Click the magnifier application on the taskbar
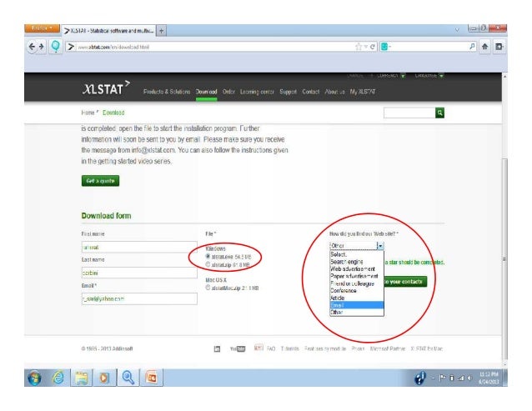This screenshot has height=411, width=532. (128, 378)
